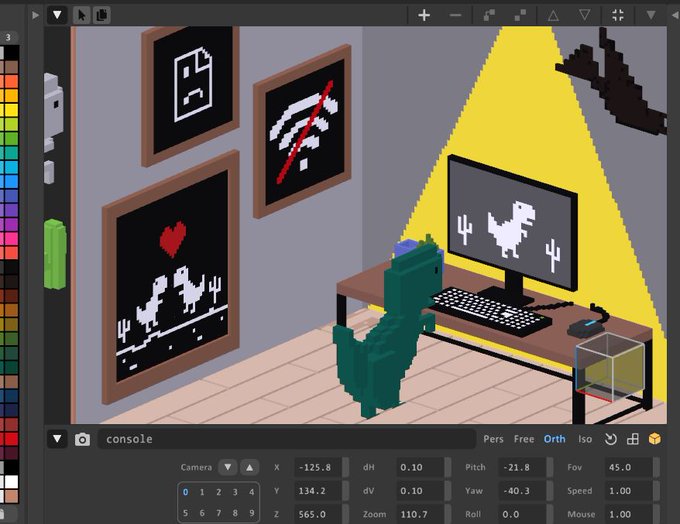Viewport: 680px width, 524px height.
Task: Select the monitor object in viewport
Action: click(513, 226)
